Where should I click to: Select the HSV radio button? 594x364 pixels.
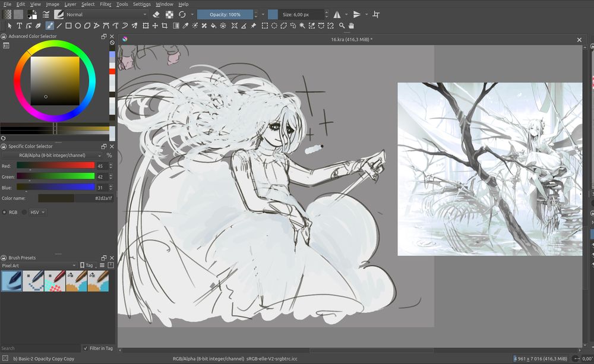25,212
